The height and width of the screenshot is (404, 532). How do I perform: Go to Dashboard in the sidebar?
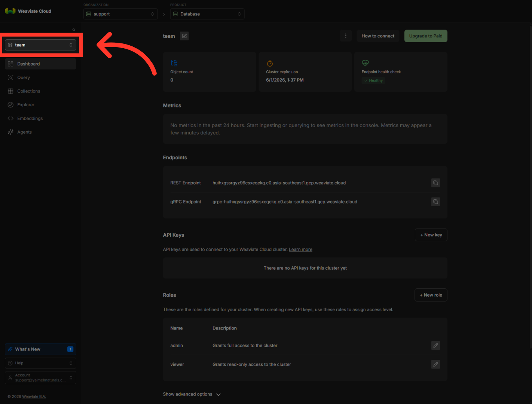point(40,64)
